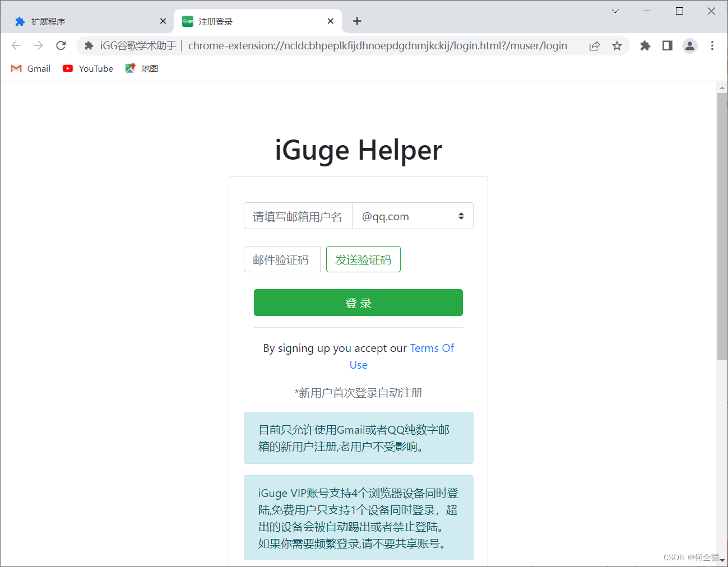Expand the @qq.com email domain dropdown
The height and width of the screenshot is (567, 728).
413,216
